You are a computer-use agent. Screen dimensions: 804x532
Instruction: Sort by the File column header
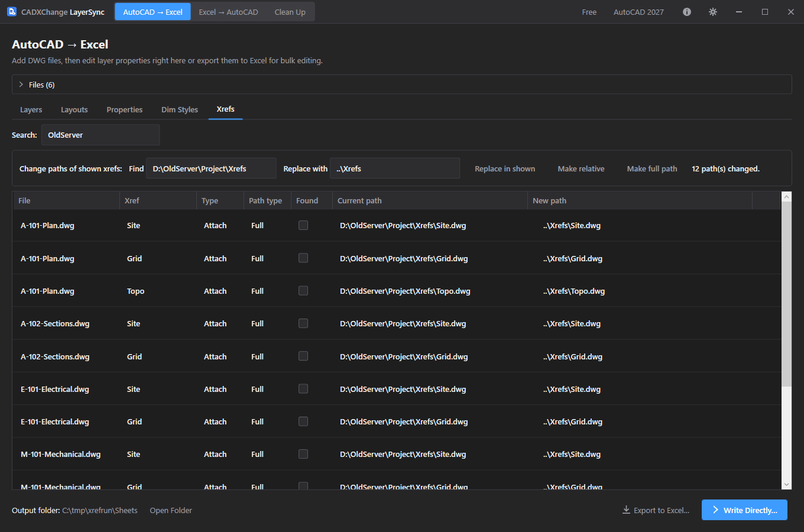pos(66,200)
